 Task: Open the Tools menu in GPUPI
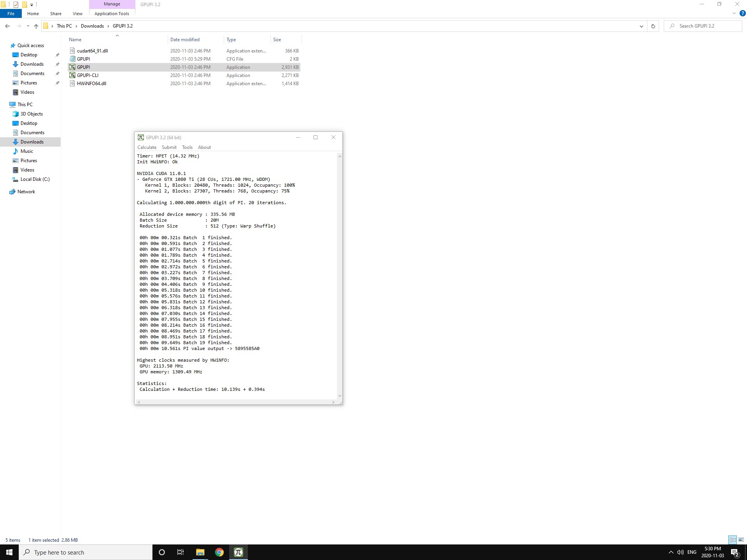coord(187,147)
